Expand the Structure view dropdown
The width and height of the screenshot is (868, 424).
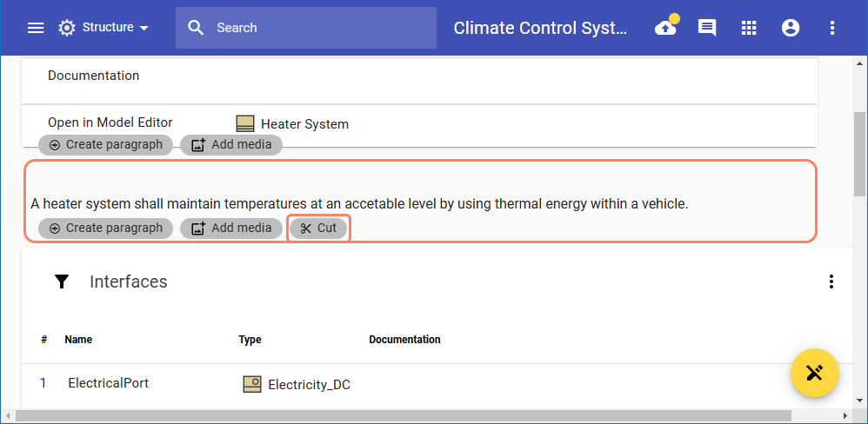(104, 28)
